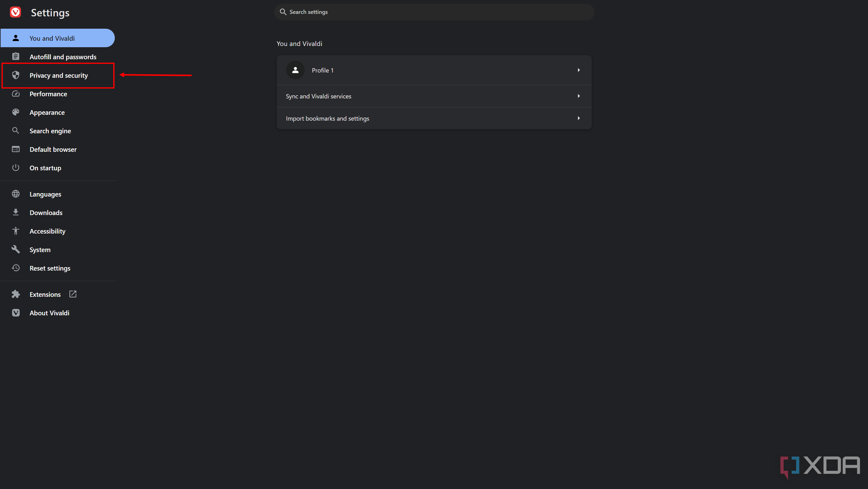Click the Autofill and passwords icon

[16, 56]
